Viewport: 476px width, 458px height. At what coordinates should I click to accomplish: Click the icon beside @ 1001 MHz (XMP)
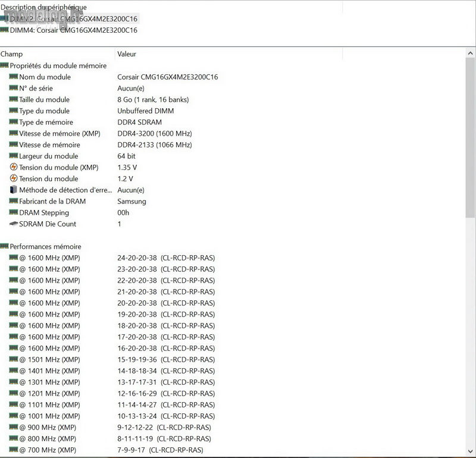coord(13,416)
